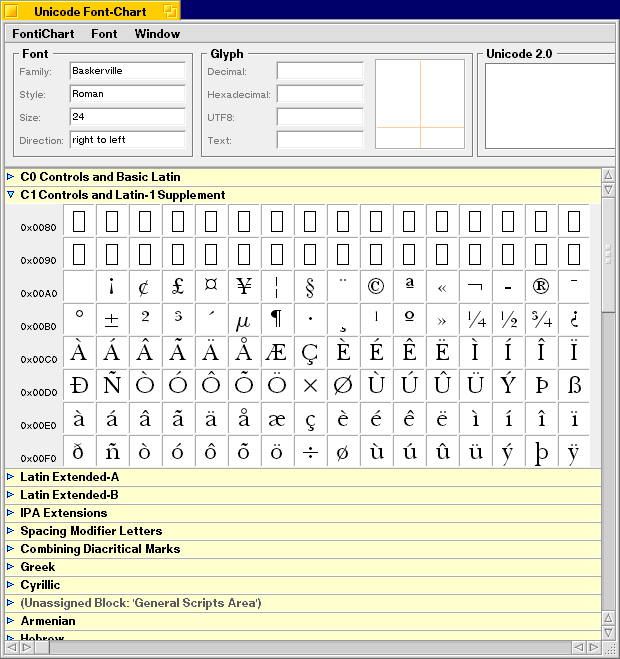Image resolution: width=620 pixels, height=659 pixels.
Task: Expand the IPA Extensions block
Action: pyautogui.click(x=11, y=513)
